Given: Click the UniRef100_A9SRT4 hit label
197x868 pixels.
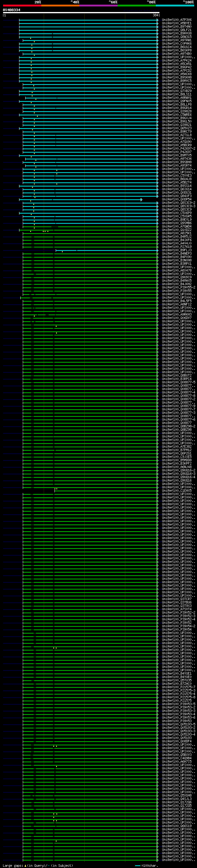Looking at the screenshot, I should tap(177, 165).
